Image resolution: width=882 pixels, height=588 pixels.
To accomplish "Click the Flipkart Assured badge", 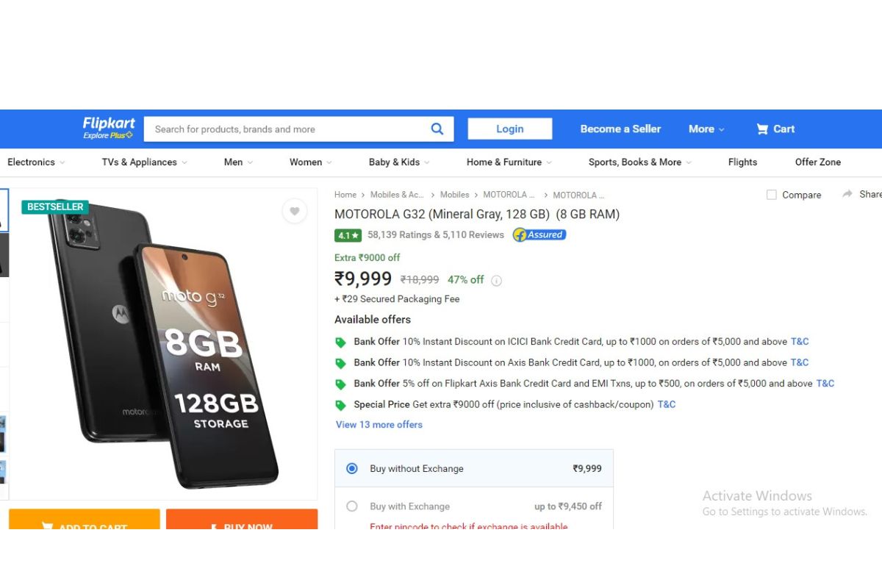I will 539,235.
